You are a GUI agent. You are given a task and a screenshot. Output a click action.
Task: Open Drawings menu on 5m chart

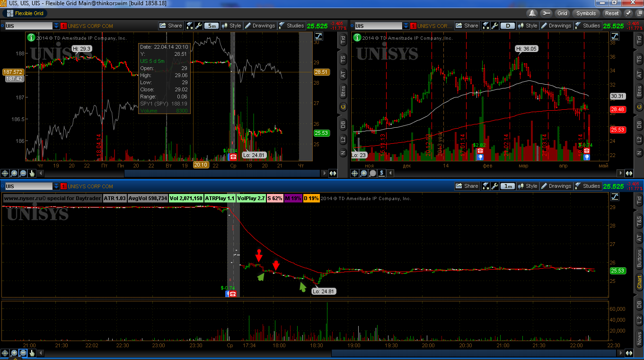(x=260, y=26)
